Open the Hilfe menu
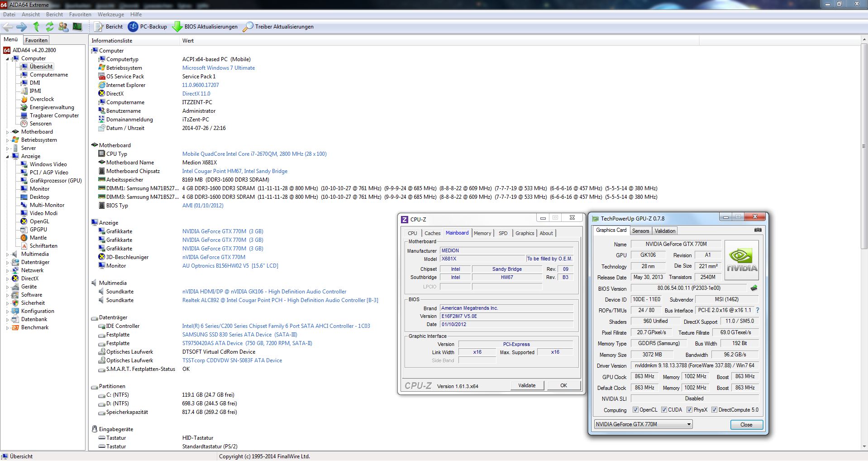 136,14
